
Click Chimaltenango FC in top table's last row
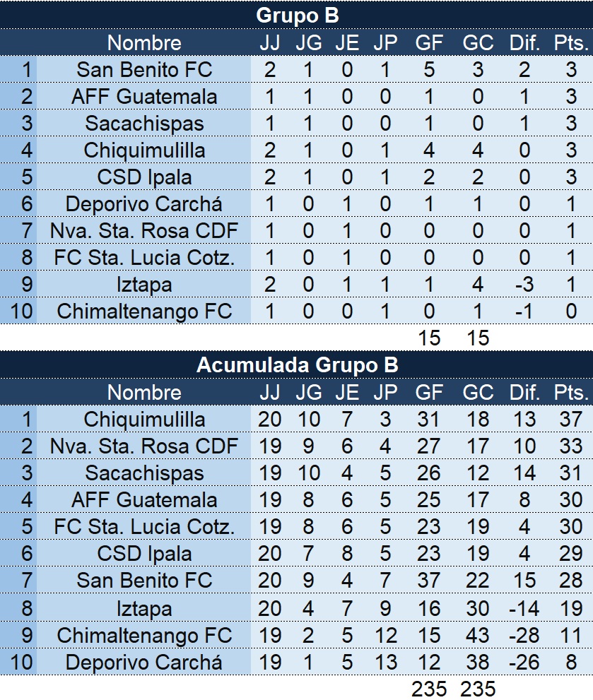point(144,311)
